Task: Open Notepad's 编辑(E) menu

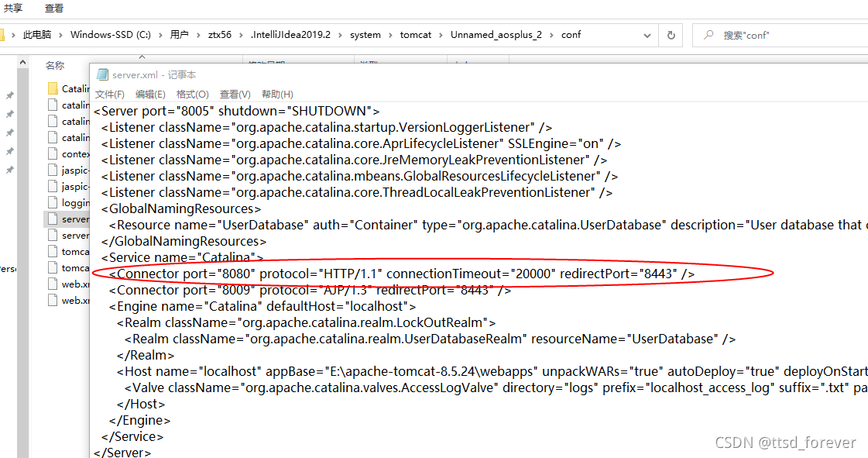Action: [x=150, y=94]
